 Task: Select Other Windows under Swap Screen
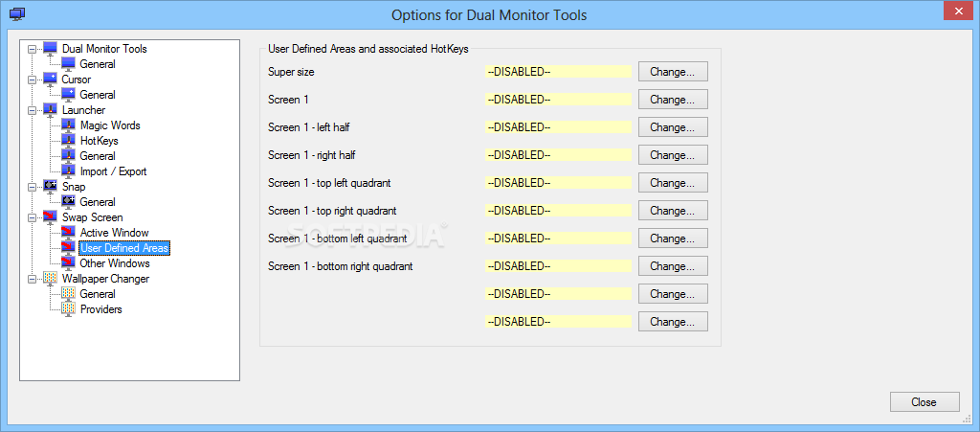(x=115, y=263)
